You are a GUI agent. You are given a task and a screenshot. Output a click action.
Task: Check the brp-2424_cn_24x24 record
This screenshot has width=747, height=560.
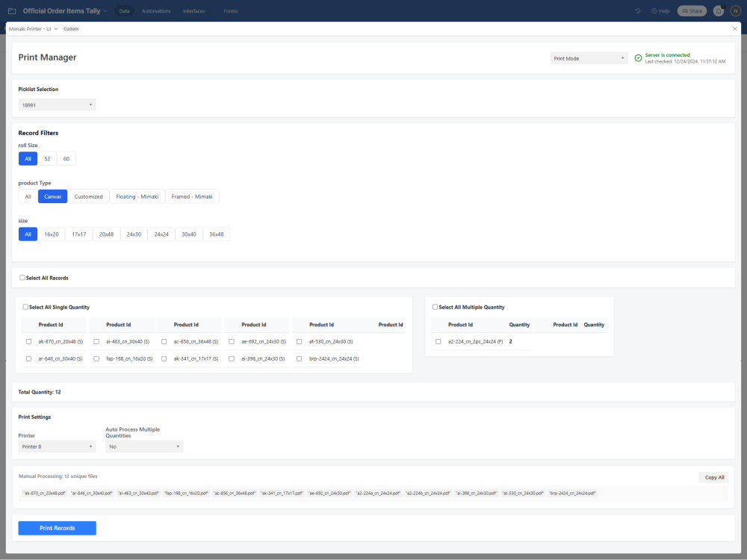(300, 358)
